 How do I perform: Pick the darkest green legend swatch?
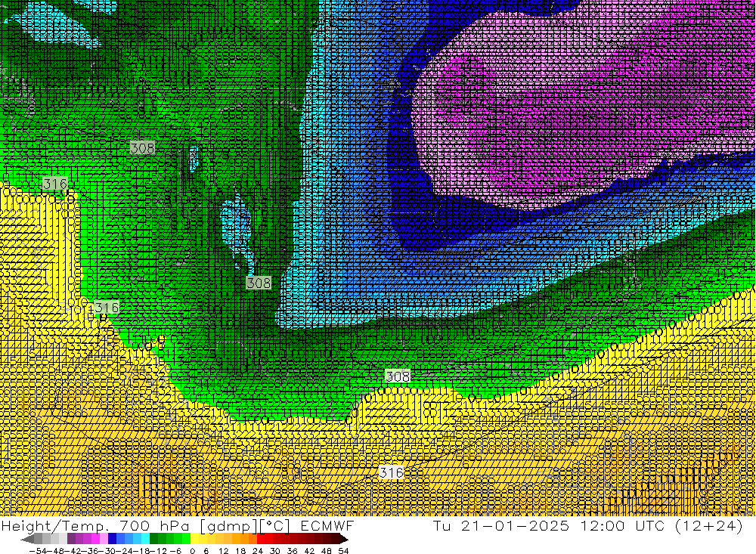click(153, 538)
